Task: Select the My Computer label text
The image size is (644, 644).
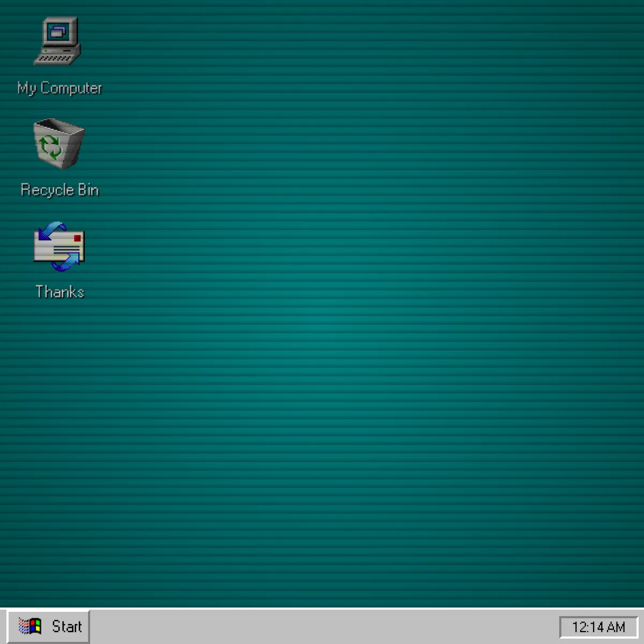Action: [60, 87]
